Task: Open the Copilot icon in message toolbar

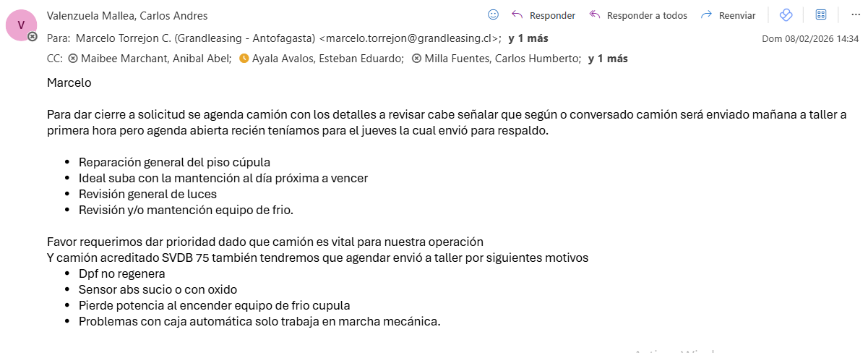Action: coord(786,14)
